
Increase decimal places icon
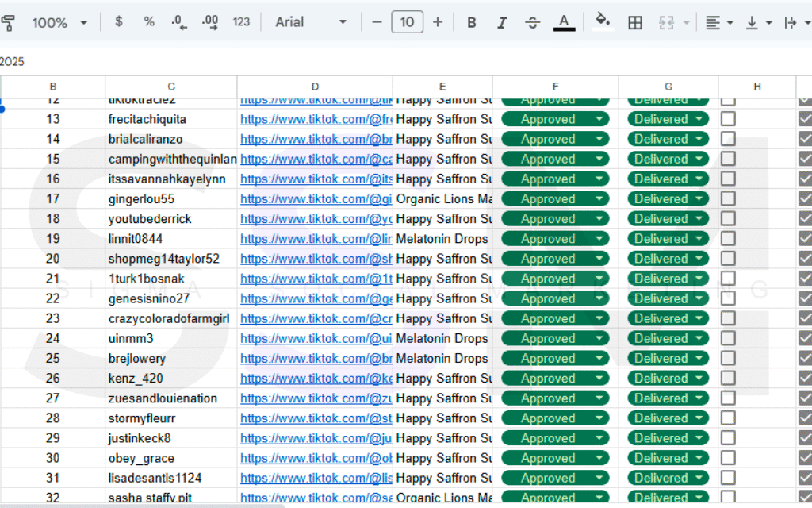coord(209,22)
